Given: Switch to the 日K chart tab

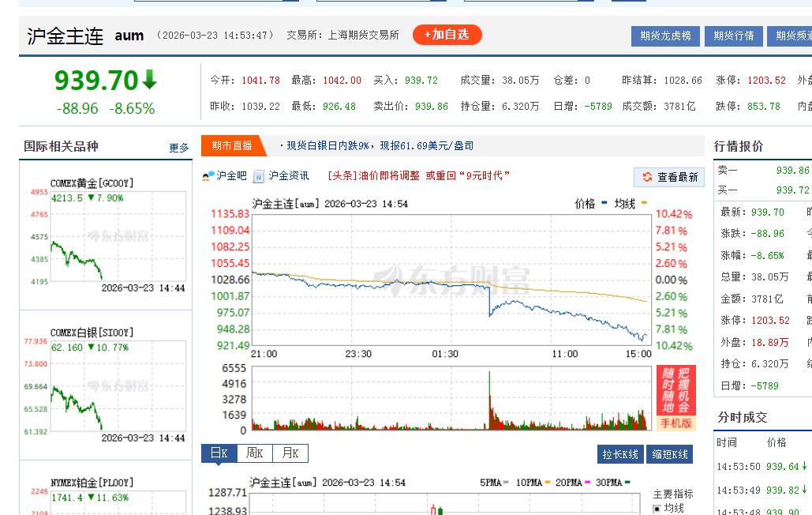Looking at the screenshot, I should pyautogui.click(x=219, y=453).
